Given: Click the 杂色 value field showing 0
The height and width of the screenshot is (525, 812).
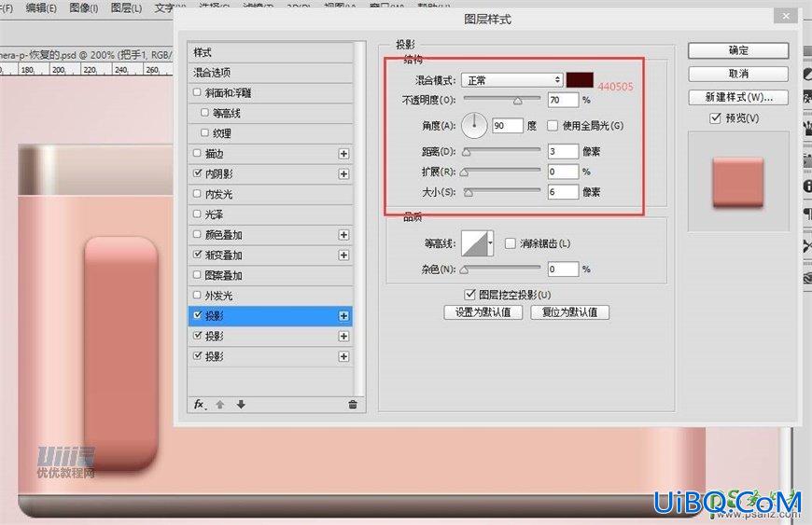Looking at the screenshot, I should click(x=563, y=269).
